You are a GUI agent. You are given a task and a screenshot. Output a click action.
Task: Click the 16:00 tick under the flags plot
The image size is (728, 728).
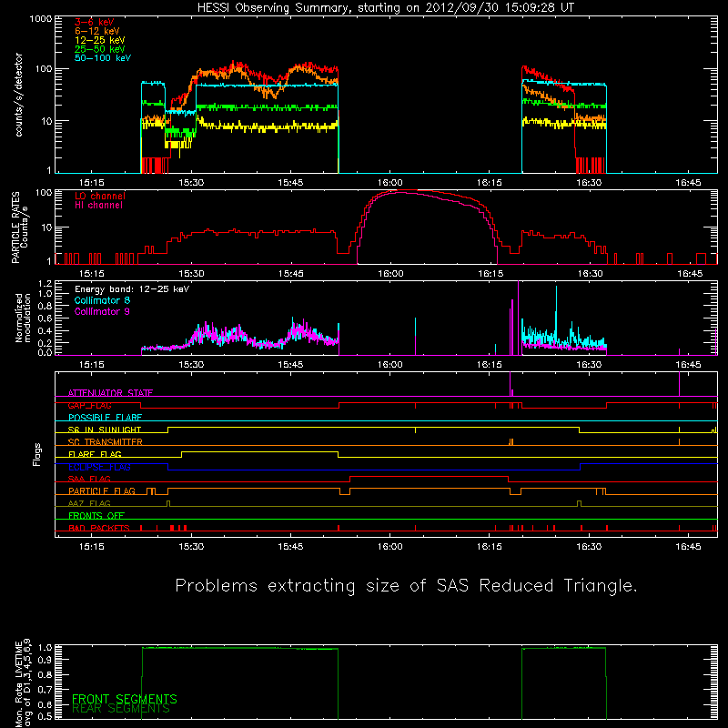point(390,547)
